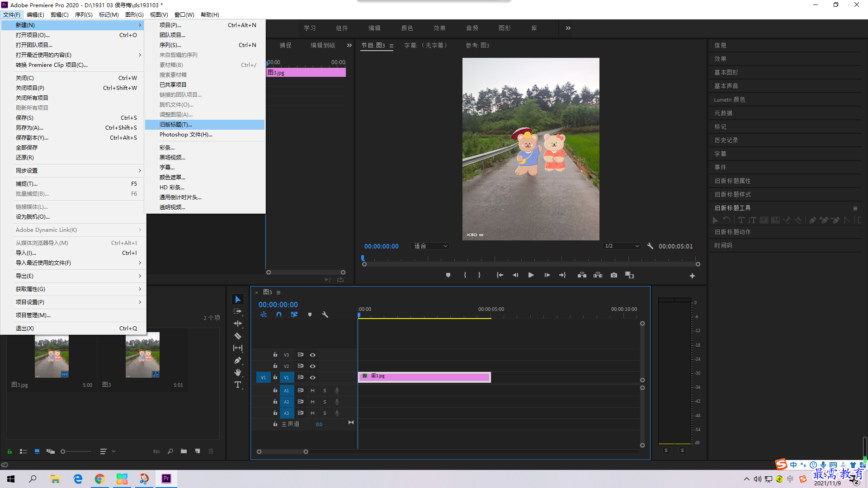The image size is (868, 488).
Task: Mute audio track A1
Action: (x=312, y=390)
